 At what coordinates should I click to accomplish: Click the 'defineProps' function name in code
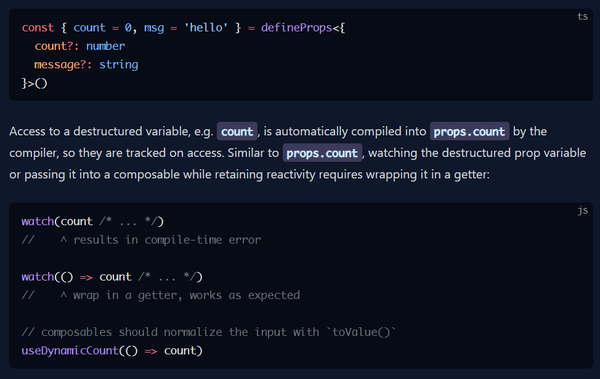(x=296, y=28)
